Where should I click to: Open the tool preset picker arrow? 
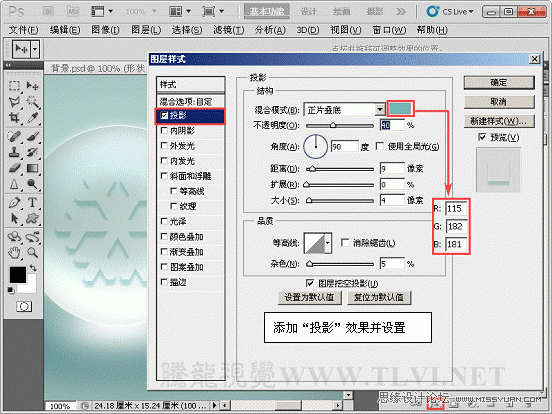(35, 49)
